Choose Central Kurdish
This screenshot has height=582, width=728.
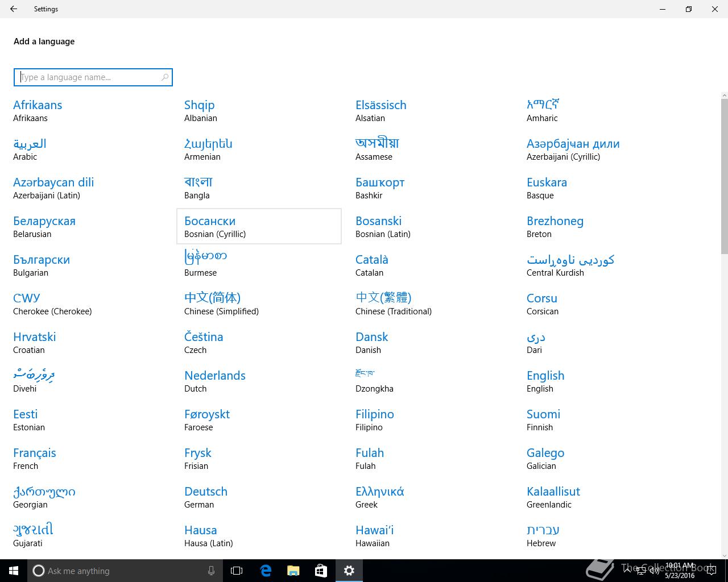(x=601, y=265)
